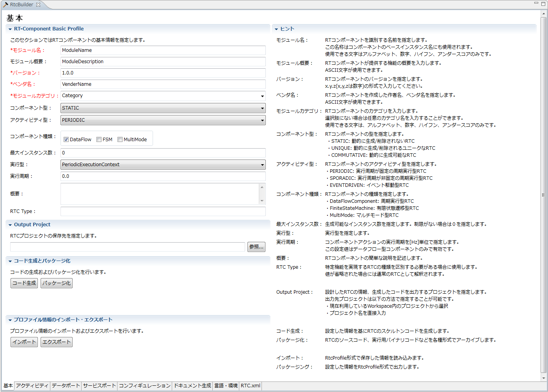Screen dimensions: 548x392
Task: Click the RtcBuilder hammer icon on tab
Action: coord(5,5)
